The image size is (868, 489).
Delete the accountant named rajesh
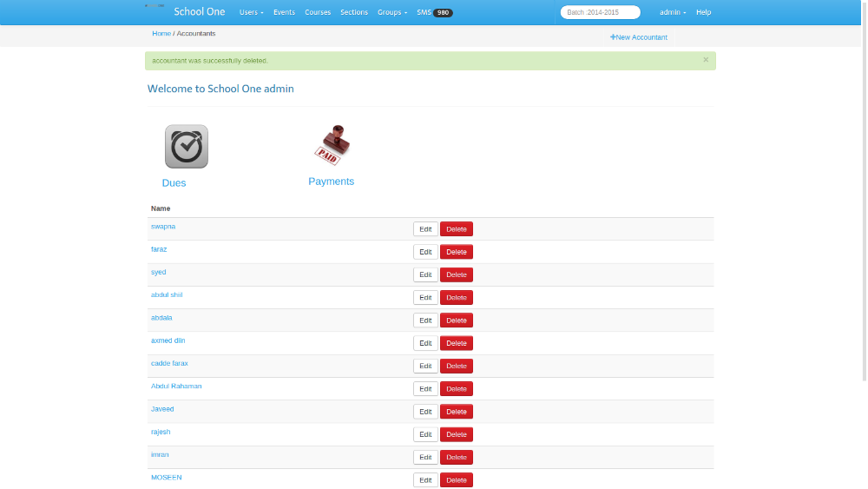[456, 434]
